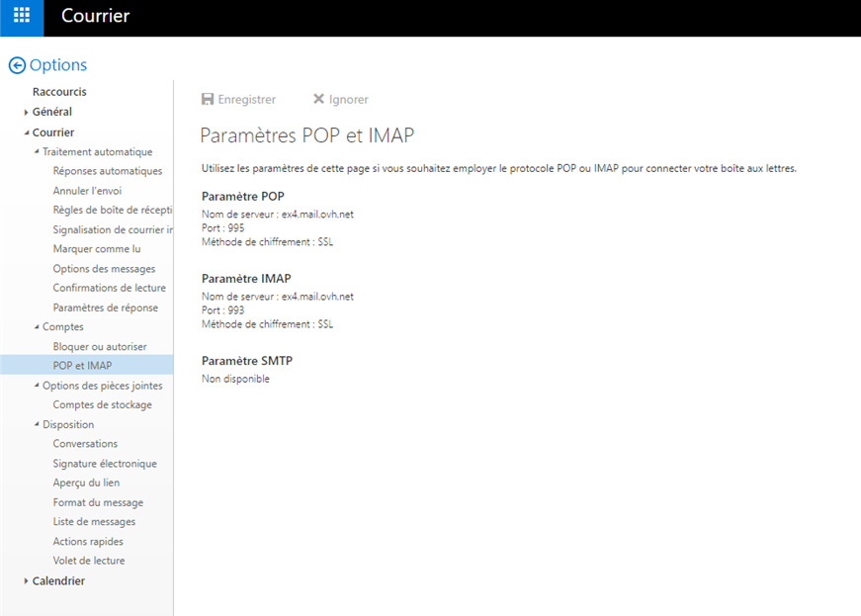Screen dimensions: 861x616
Task: Click the Enregistrer floppy disk icon
Action: pos(208,99)
